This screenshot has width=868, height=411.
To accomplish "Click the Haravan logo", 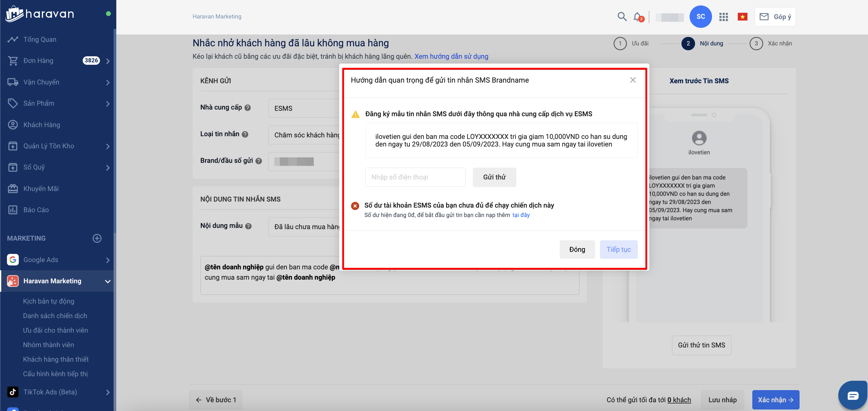I will coord(40,14).
